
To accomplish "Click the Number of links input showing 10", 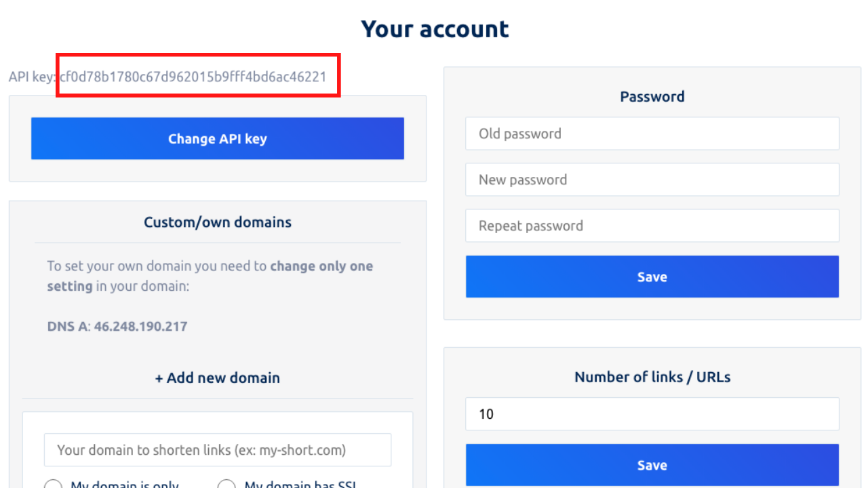I will (x=652, y=414).
